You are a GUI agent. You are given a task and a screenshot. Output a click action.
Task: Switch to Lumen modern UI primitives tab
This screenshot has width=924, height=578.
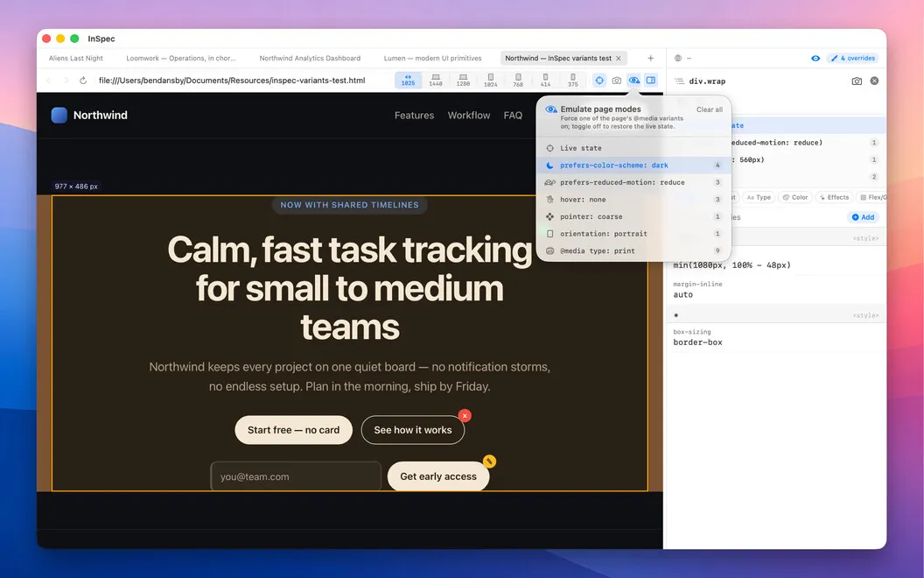coord(432,59)
